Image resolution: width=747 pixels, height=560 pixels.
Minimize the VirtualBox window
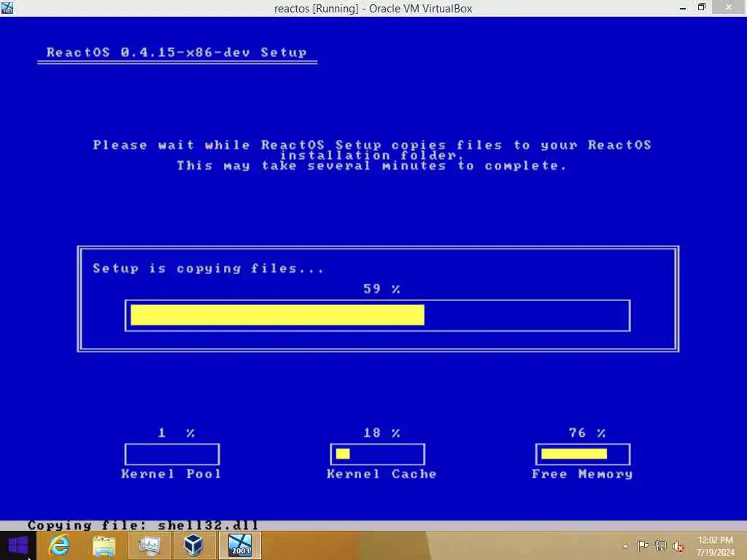coord(683,8)
